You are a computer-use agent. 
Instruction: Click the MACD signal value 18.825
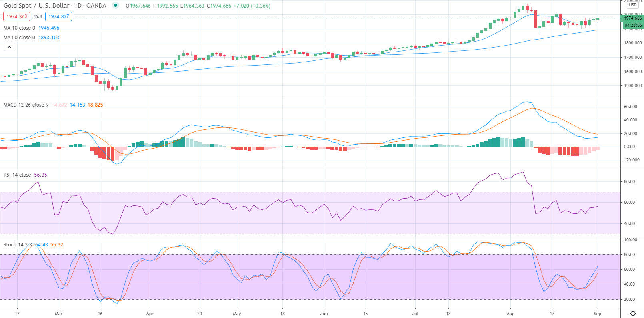point(95,105)
